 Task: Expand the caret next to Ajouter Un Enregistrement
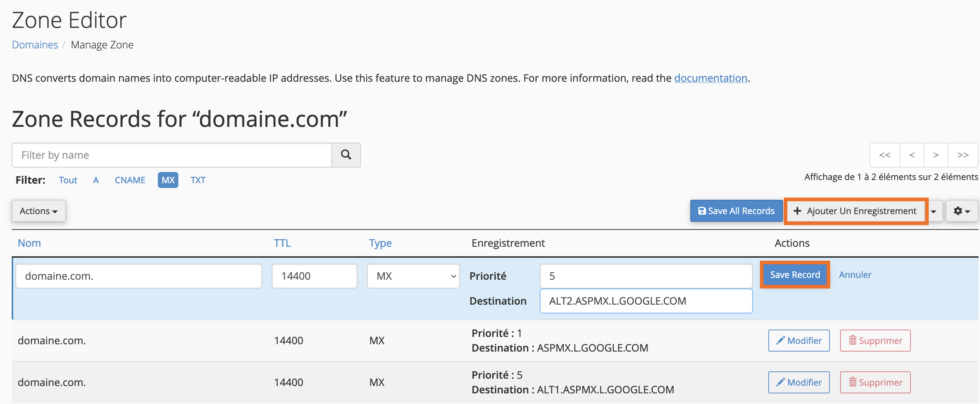pos(933,211)
